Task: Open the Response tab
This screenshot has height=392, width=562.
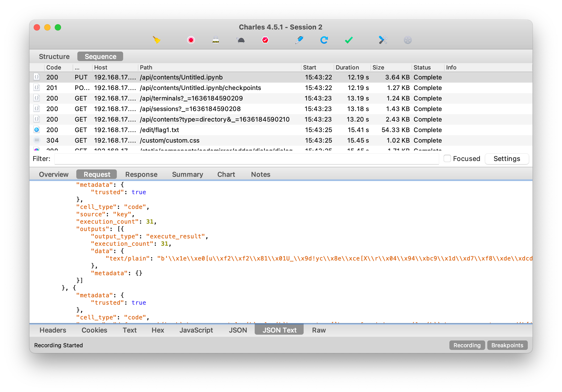Action: [x=141, y=174]
